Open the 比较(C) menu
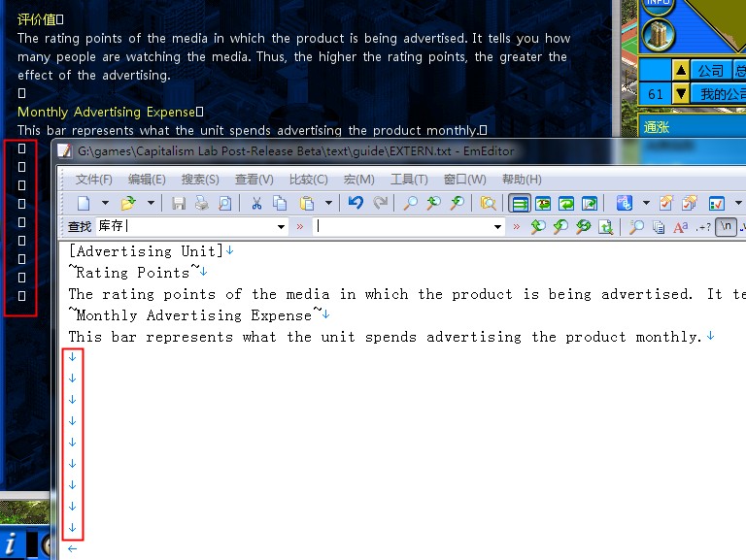Screen dimensions: 746x560 pyautogui.click(x=308, y=180)
